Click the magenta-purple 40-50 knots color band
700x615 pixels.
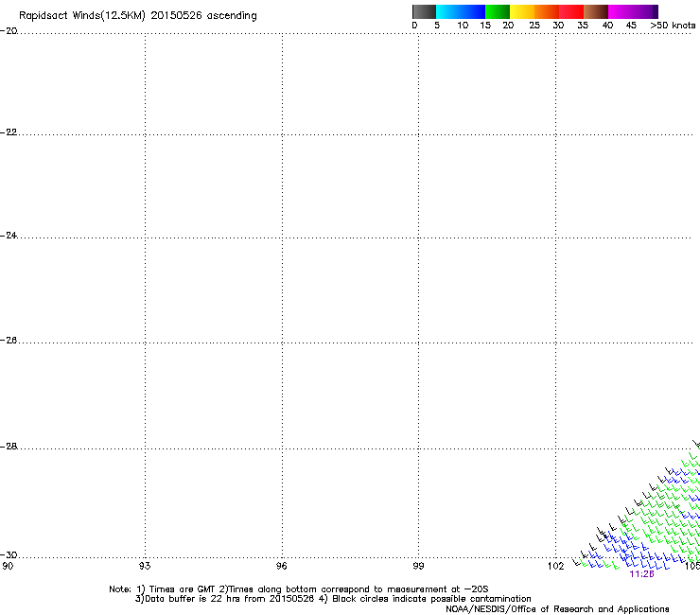(633, 11)
